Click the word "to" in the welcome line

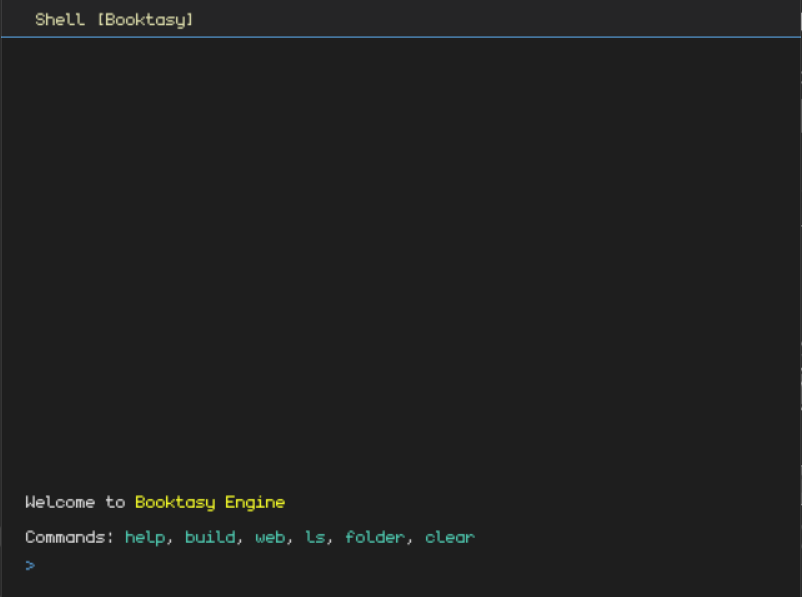point(115,502)
